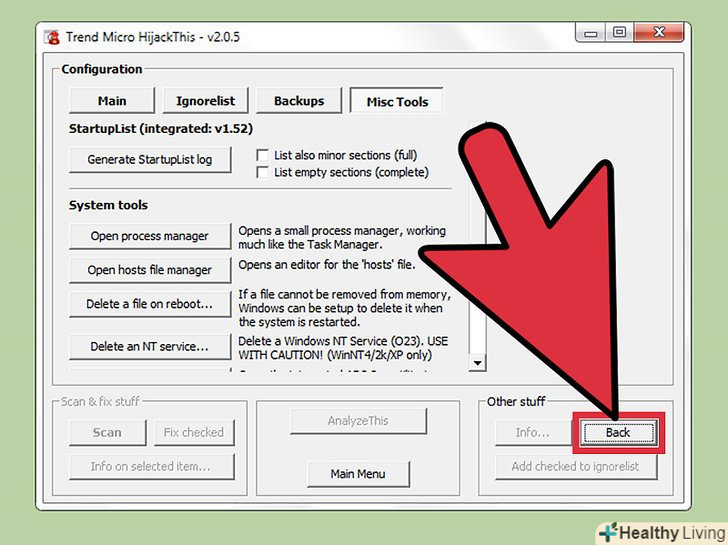Click the 'Trend Micro HijackThis - v2.0.5' title
728x545 pixels.
pyautogui.click(x=153, y=37)
